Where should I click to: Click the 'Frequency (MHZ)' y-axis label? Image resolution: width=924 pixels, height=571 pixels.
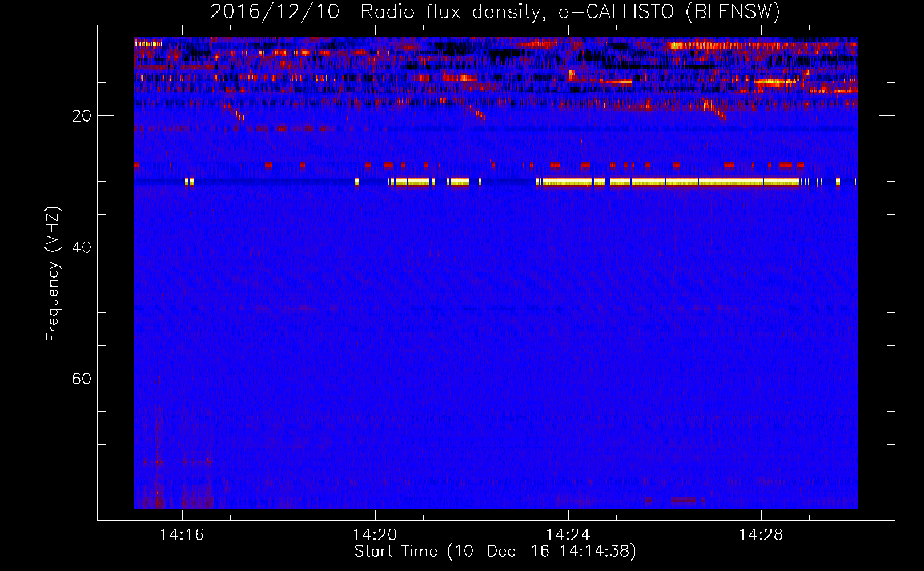[x=53, y=274]
